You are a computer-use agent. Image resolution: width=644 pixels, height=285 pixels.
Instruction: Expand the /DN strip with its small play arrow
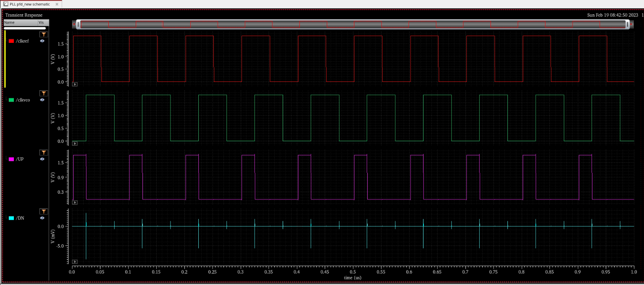coord(75,261)
